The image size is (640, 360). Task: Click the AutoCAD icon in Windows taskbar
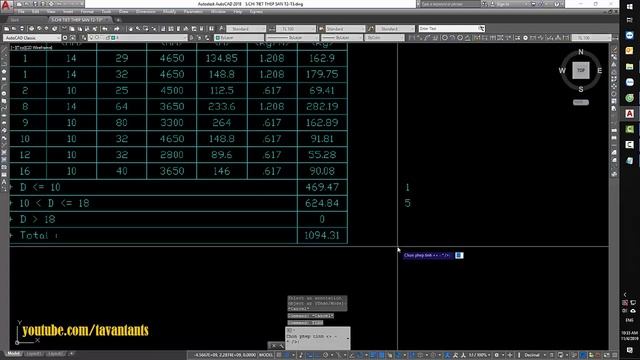point(629,113)
